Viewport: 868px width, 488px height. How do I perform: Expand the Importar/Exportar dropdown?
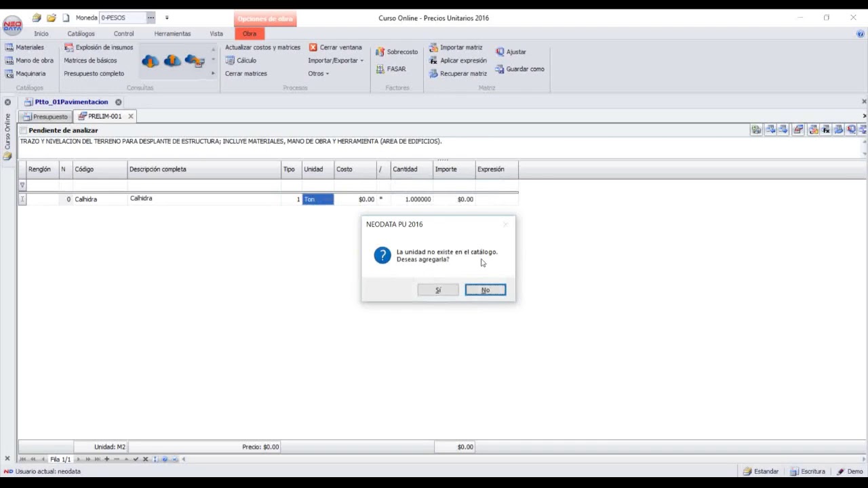336,60
